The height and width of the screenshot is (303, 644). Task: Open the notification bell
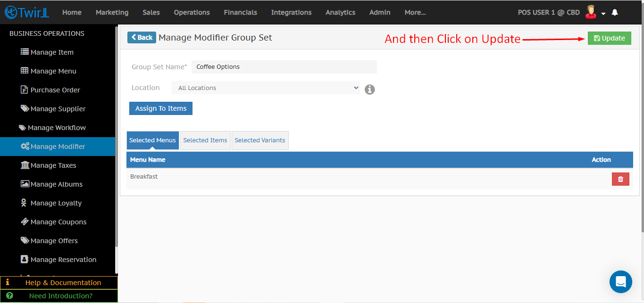pos(615,13)
